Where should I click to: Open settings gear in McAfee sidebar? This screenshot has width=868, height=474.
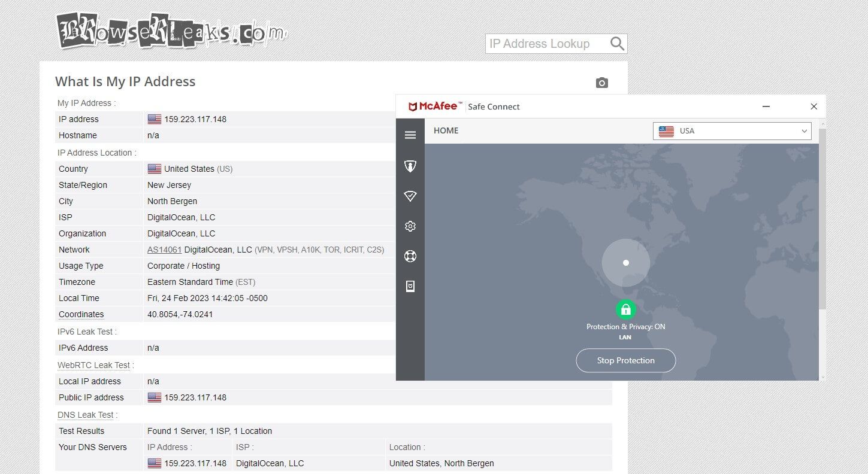coord(410,226)
